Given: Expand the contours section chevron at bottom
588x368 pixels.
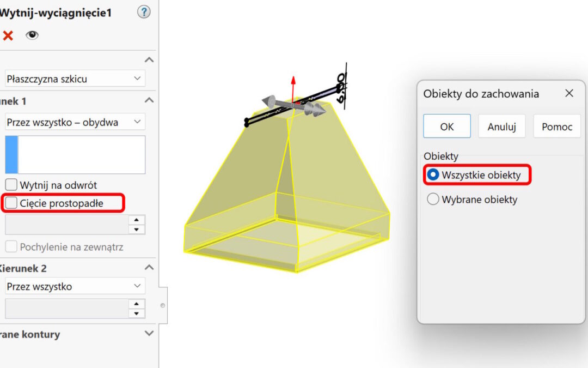Looking at the screenshot, I should tap(149, 334).
